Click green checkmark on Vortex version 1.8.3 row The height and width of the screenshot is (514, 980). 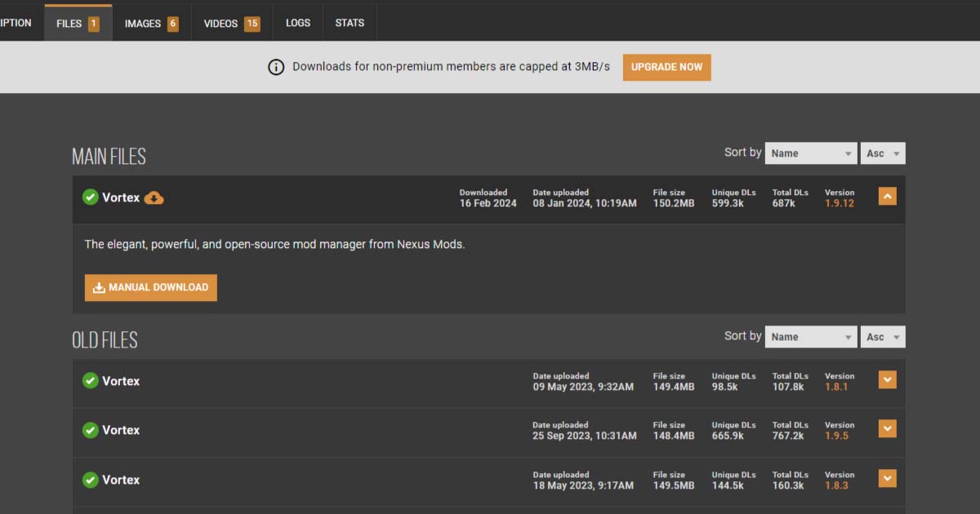point(91,480)
